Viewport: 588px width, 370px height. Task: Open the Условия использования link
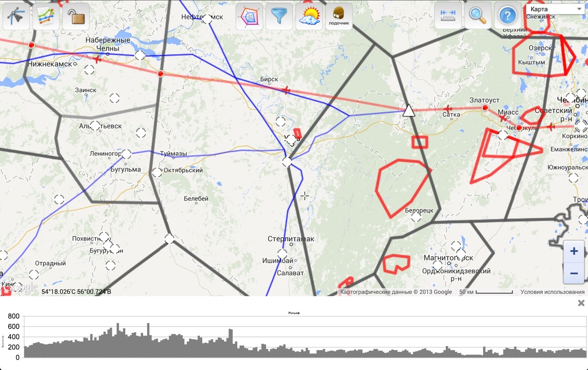[x=552, y=292]
